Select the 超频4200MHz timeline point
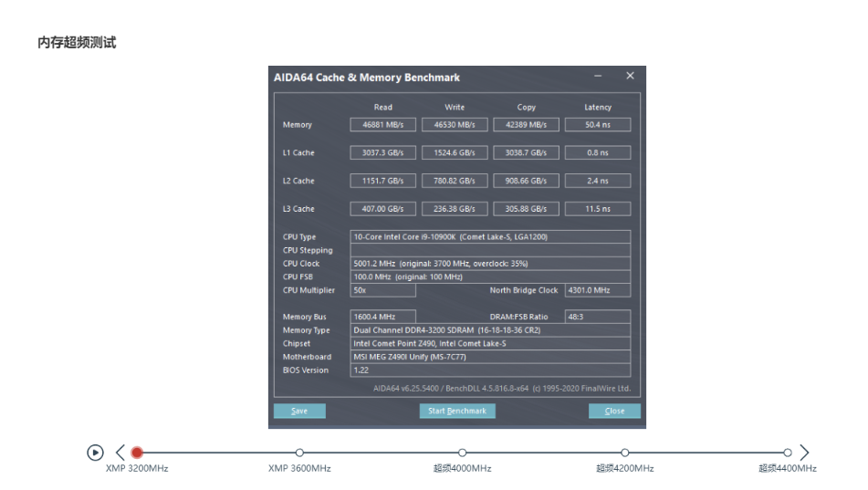Screen dimensions: 868x490 click(624, 453)
